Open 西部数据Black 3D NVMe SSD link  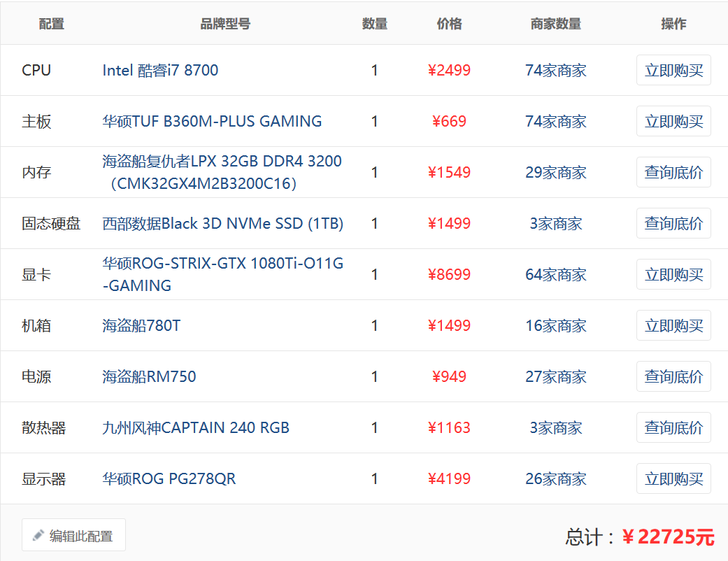pos(222,223)
